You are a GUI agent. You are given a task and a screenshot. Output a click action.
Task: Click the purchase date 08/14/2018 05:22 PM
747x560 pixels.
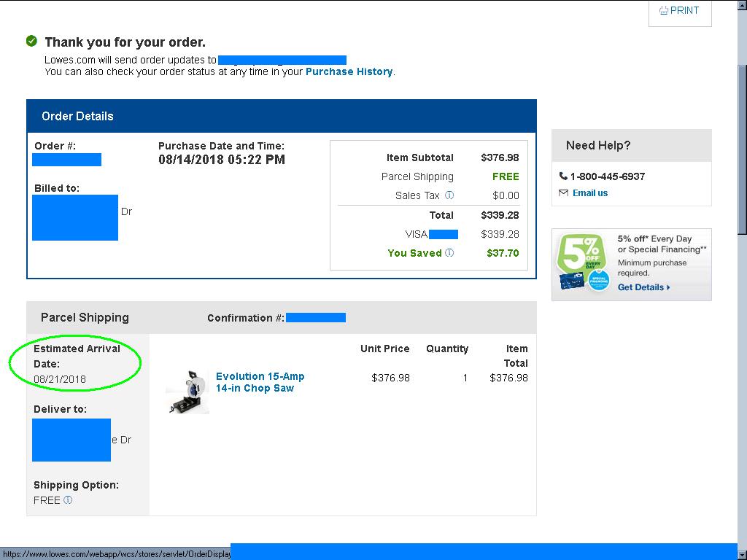[222, 160]
